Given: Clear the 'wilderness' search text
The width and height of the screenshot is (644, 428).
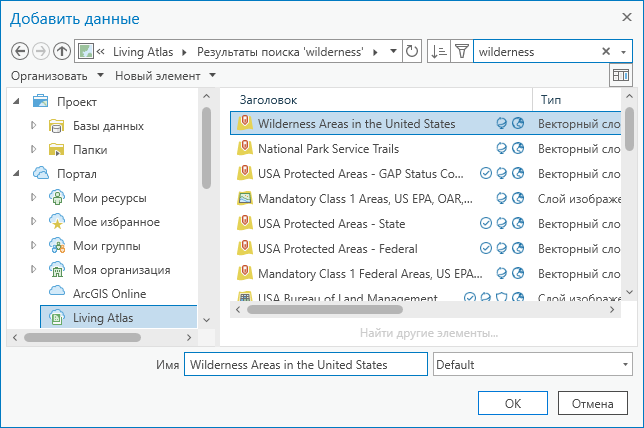Looking at the screenshot, I should tap(606, 51).
